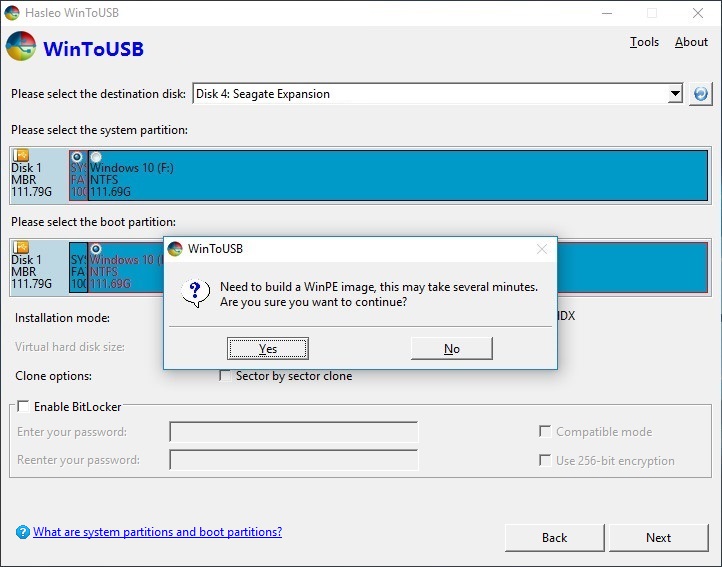Click the SYS FAT partition in boot list
This screenshot has width=722, height=567.
(x=78, y=267)
